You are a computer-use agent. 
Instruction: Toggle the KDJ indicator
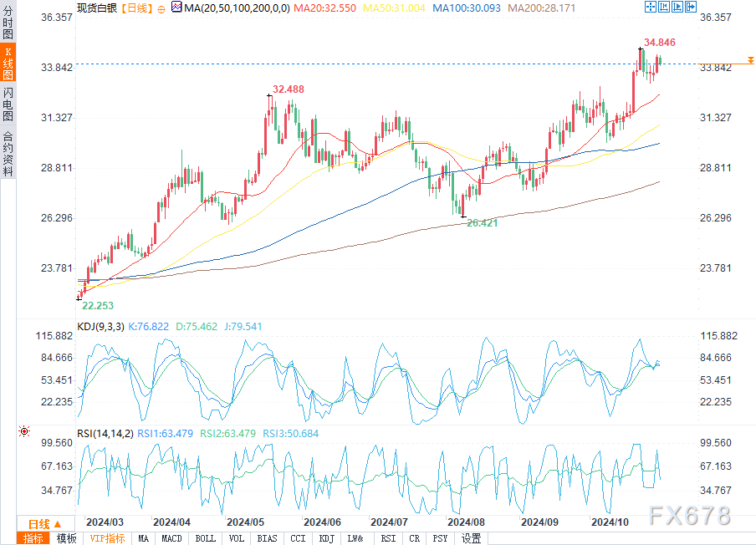[327, 538]
